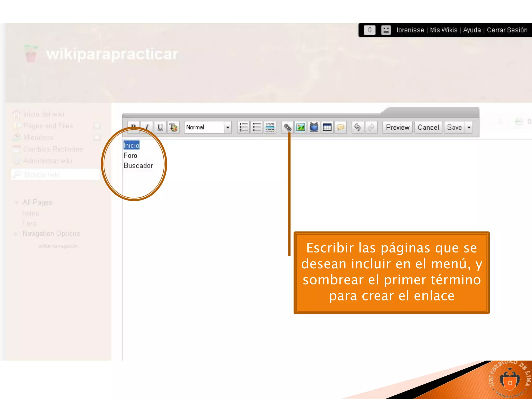Click the embed widget TV icon
This screenshot has width=532, height=399.
(x=314, y=127)
